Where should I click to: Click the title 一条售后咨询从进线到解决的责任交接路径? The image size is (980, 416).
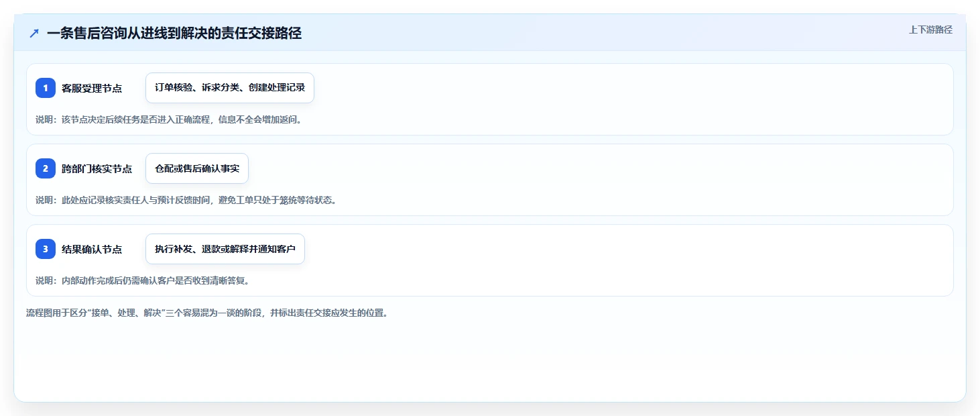click(x=174, y=33)
